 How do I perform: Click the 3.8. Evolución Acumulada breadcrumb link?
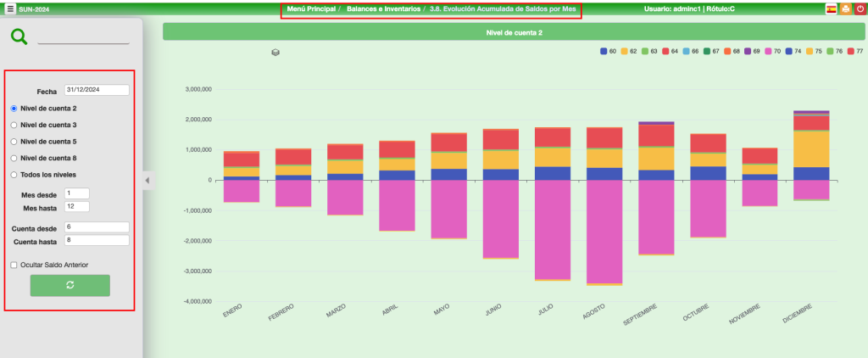click(x=503, y=8)
